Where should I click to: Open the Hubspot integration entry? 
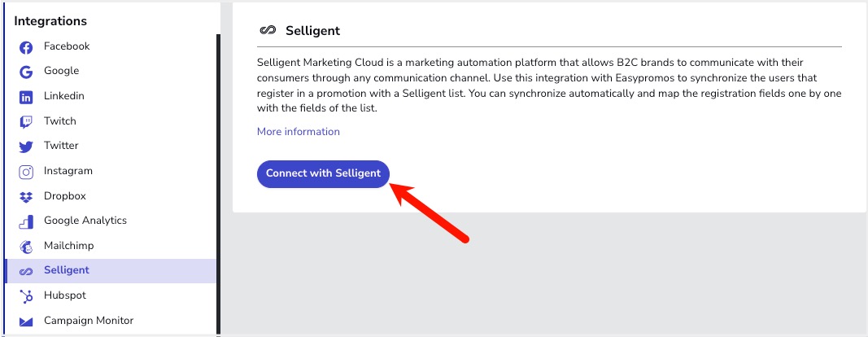pyautogui.click(x=65, y=295)
